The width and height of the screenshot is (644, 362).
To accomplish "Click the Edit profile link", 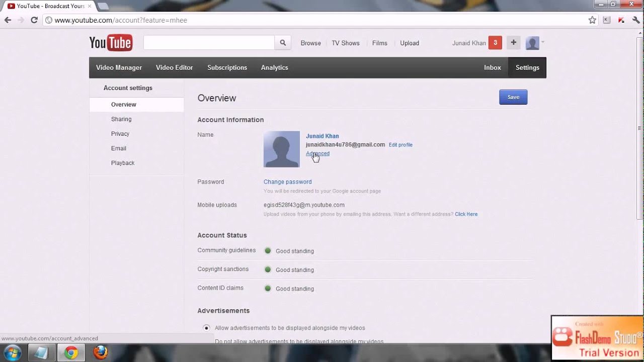I will click(x=400, y=145).
